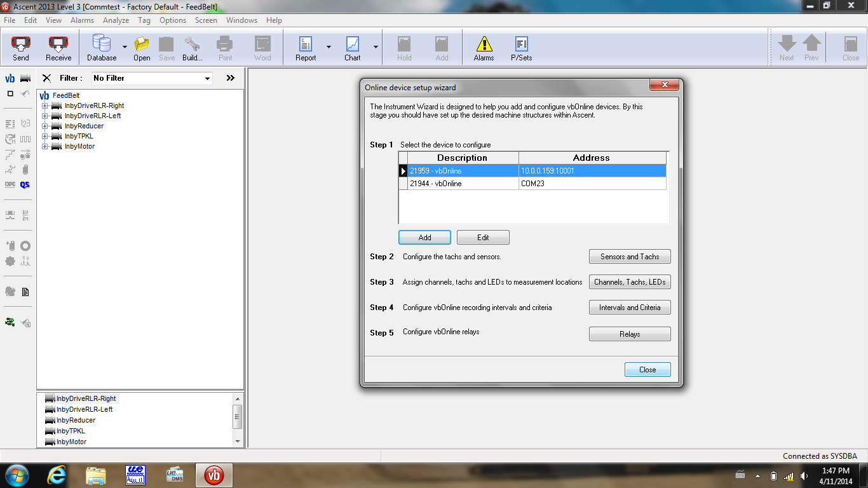Click the document page sidebar icon
This screenshot has width=868, height=488.
(x=25, y=292)
